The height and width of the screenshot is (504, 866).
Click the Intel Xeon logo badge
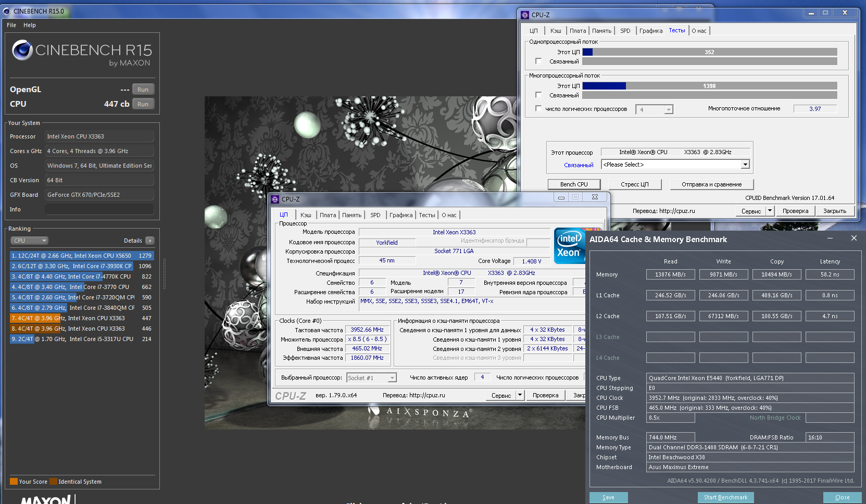(x=569, y=246)
